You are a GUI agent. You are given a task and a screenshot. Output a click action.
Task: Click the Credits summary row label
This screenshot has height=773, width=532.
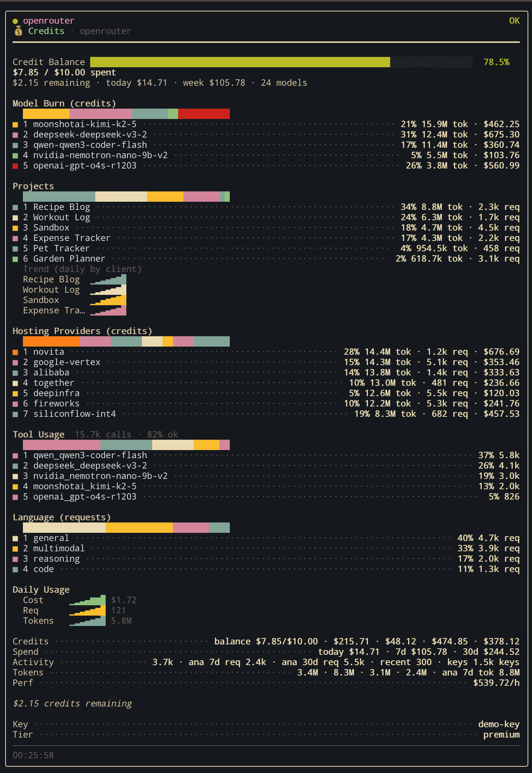(31, 641)
